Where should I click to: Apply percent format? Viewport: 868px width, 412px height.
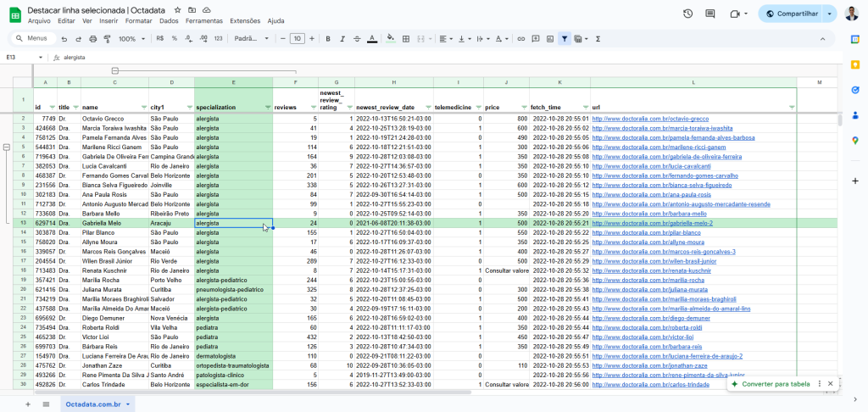(x=175, y=39)
